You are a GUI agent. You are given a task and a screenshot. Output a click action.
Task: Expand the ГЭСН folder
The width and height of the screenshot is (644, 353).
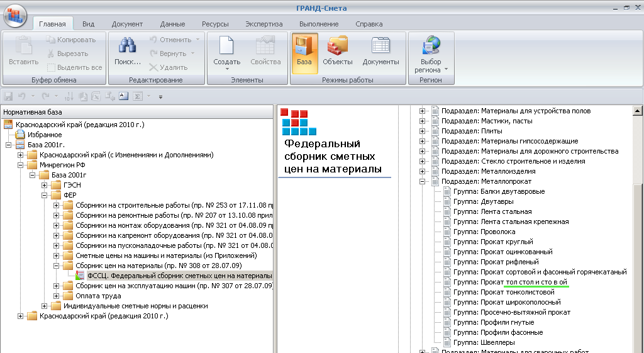click(x=45, y=185)
